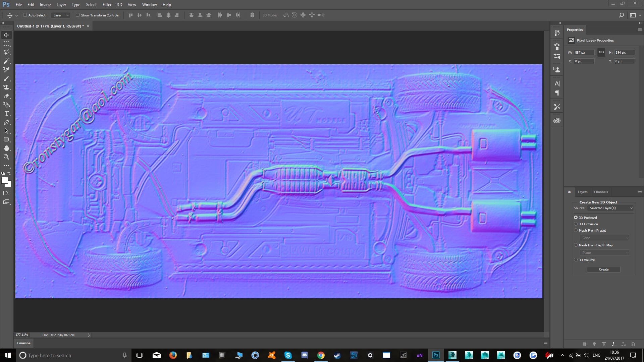This screenshot has width=644, height=362.
Task: Select the 3D Extrusion radio option
Action: 576,224
